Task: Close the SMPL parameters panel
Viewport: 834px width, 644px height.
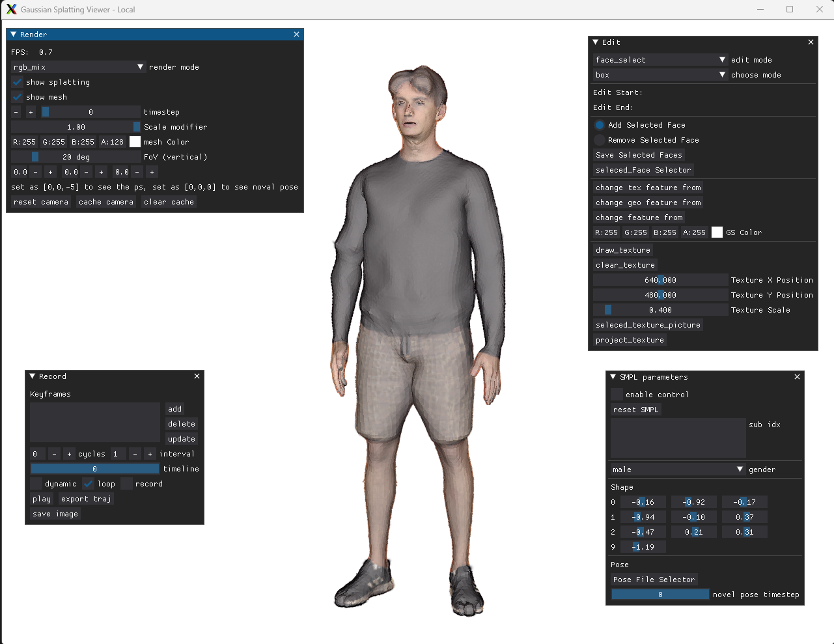Action: [797, 377]
